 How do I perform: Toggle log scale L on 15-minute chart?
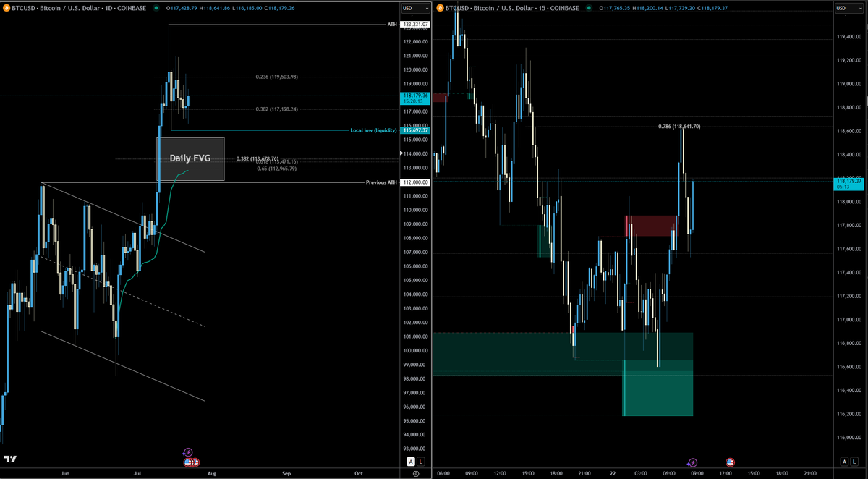[x=854, y=461]
